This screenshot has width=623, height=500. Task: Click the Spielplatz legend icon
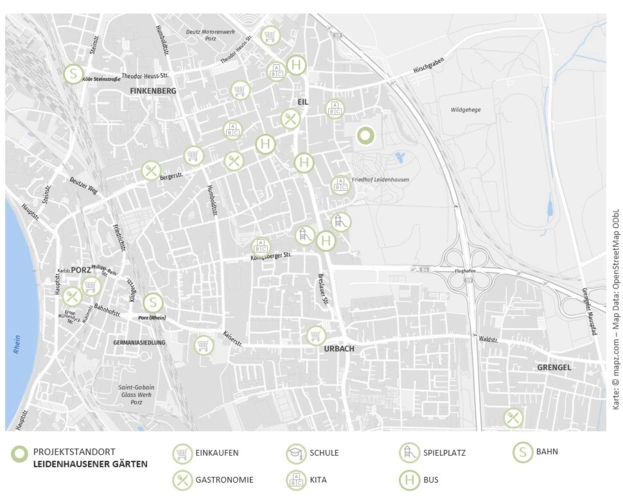(407, 453)
